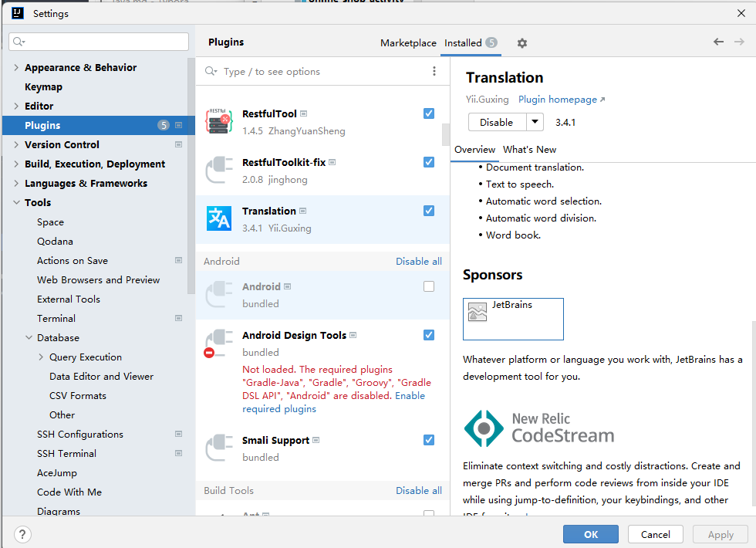Click the RestfulToolkit-fix plug icon
Image resolution: width=756 pixels, height=548 pixels.
pos(218,170)
